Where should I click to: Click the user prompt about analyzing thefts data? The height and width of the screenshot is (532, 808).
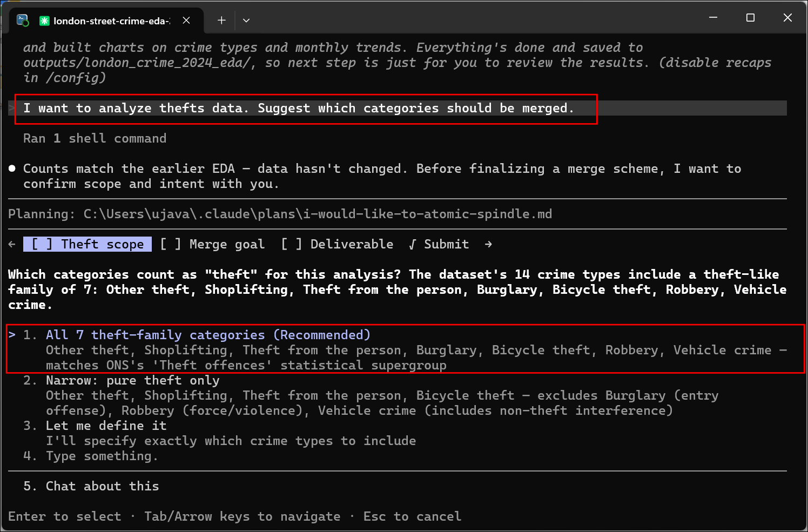[298, 108]
